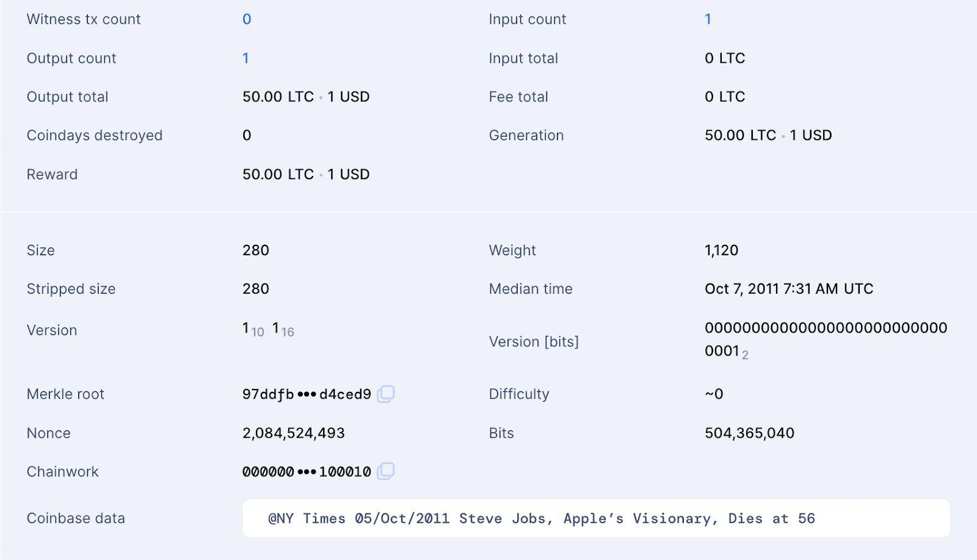
Task: Select the Merkle root hash 97ddfb•••d4ced9
Action: [x=307, y=395]
